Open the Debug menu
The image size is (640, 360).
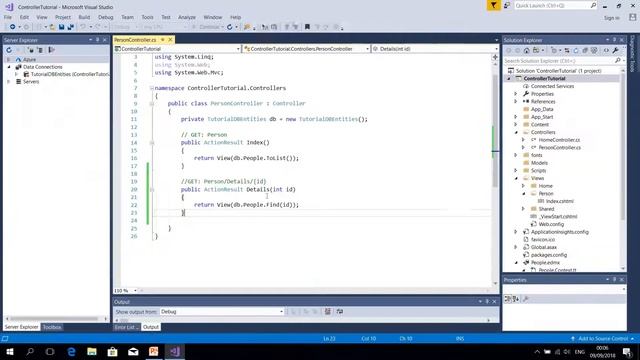click(x=105, y=17)
